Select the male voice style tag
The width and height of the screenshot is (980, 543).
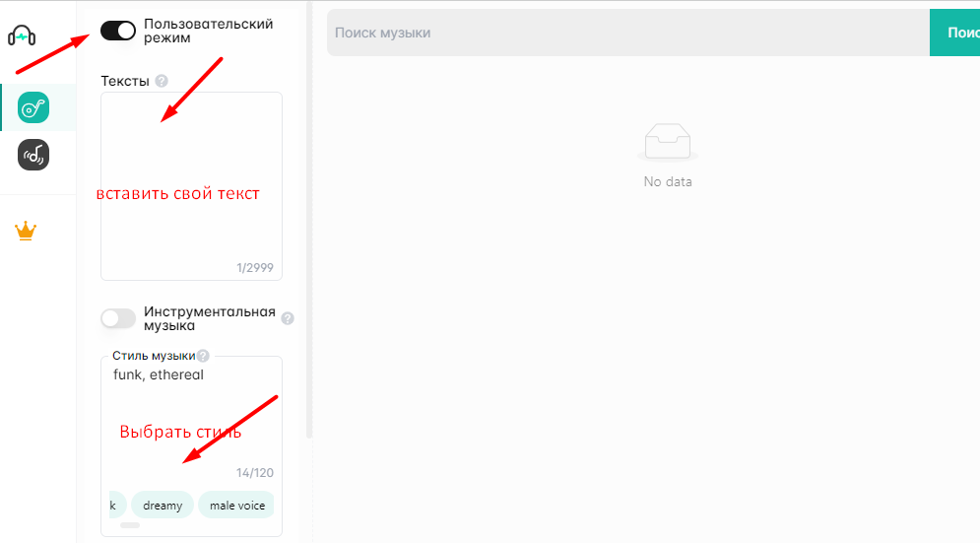click(237, 506)
